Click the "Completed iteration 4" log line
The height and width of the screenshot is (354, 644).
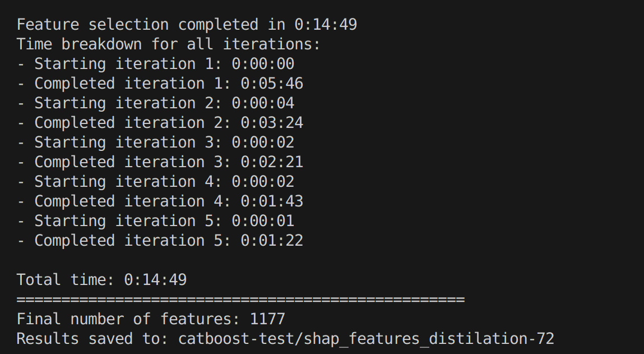160,201
